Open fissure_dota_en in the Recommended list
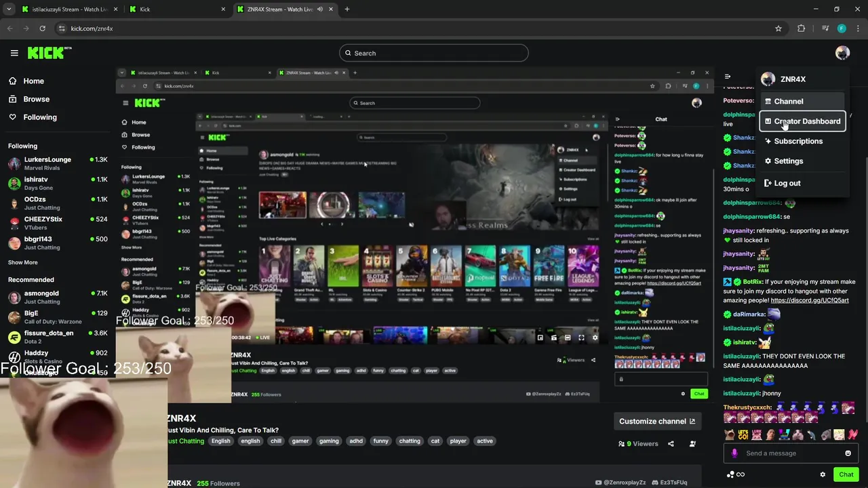The width and height of the screenshot is (868, 488). click(58, 337)
